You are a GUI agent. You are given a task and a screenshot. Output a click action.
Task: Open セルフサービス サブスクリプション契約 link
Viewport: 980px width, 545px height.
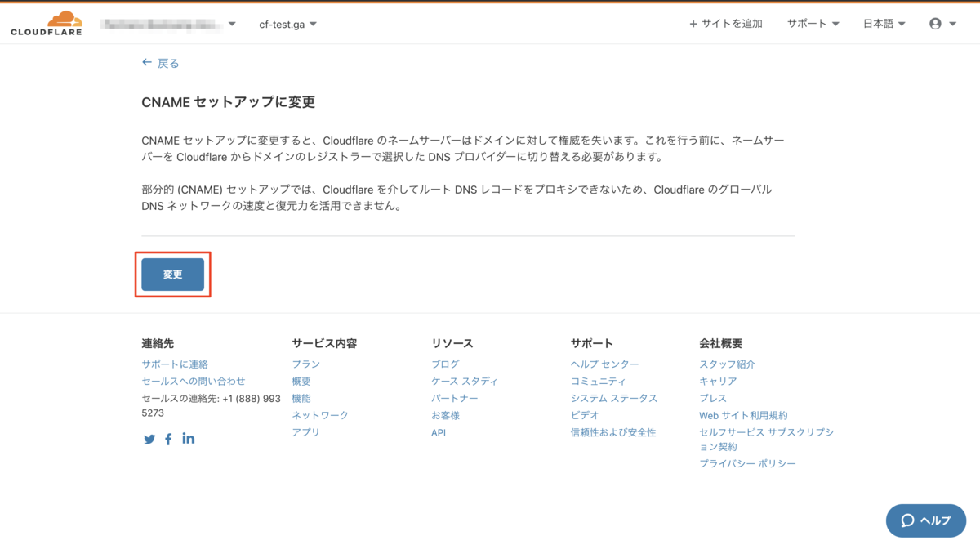point(767,440)
